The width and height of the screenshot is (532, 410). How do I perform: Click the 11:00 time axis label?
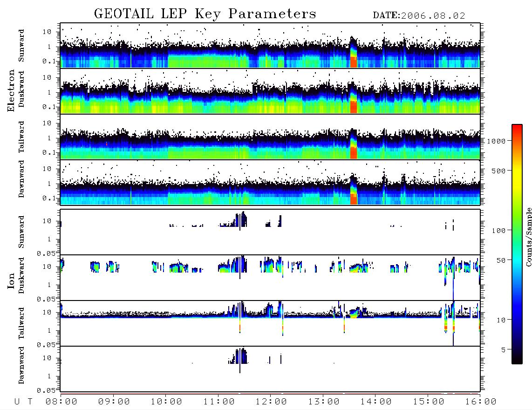point(219,402)
